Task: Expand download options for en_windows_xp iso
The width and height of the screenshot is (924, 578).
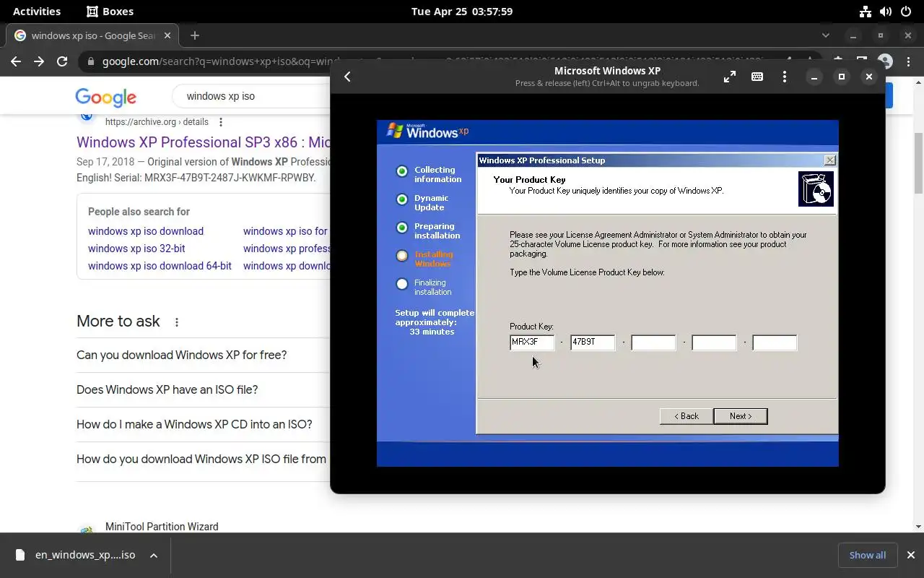Action: [x=154, y=555]
